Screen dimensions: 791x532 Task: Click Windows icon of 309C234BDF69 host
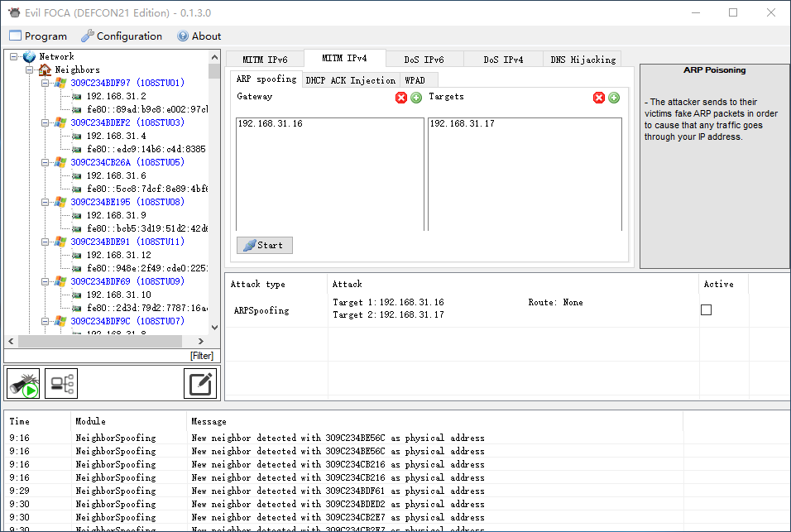[60, 281]
